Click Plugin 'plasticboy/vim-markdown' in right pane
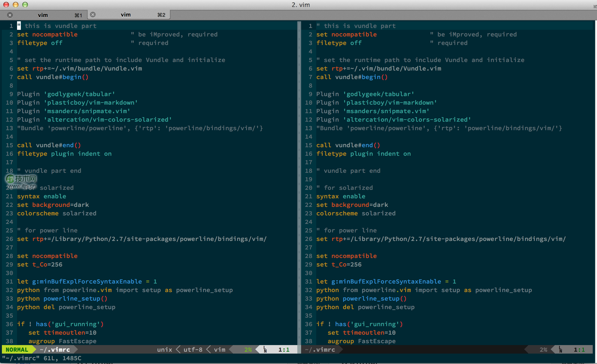This screenshot has height=364, width=597. pos(377,102)
